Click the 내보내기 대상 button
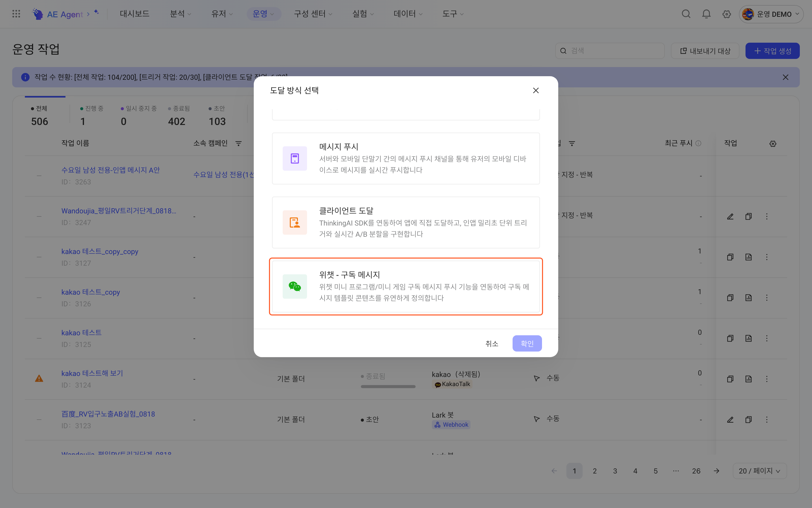 pyautogui.click(x=705, y=51)
